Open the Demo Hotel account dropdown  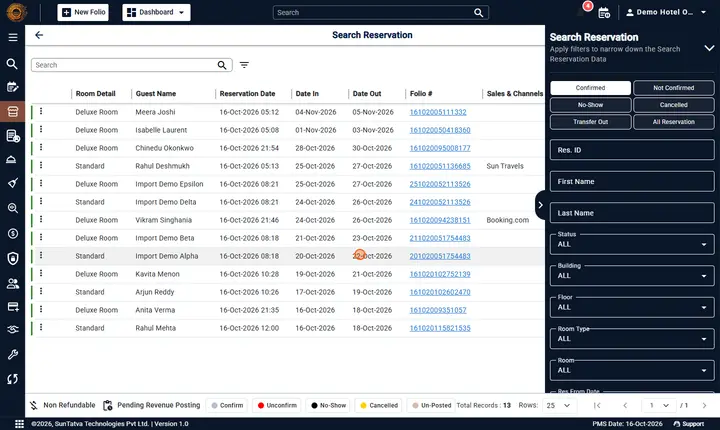tap(666, 12)
